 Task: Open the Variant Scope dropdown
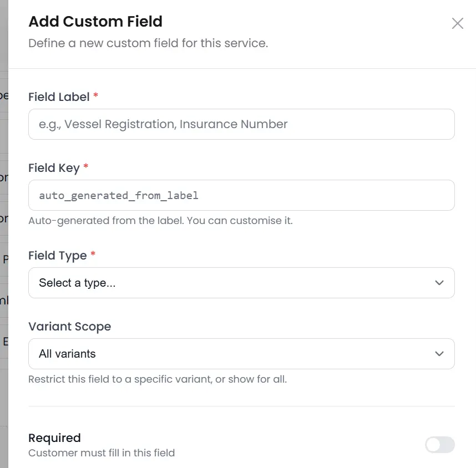(x=241, y=353)
